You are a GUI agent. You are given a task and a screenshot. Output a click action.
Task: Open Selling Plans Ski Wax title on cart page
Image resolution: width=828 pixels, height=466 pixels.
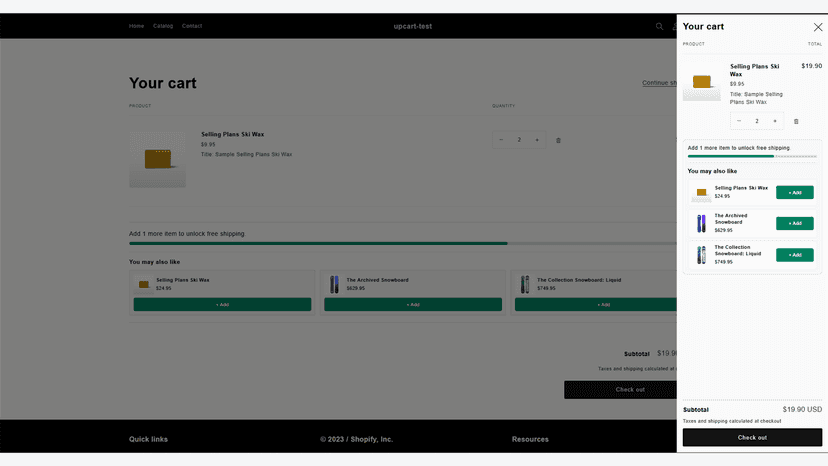pyautogui.click(x=232, y=134)
